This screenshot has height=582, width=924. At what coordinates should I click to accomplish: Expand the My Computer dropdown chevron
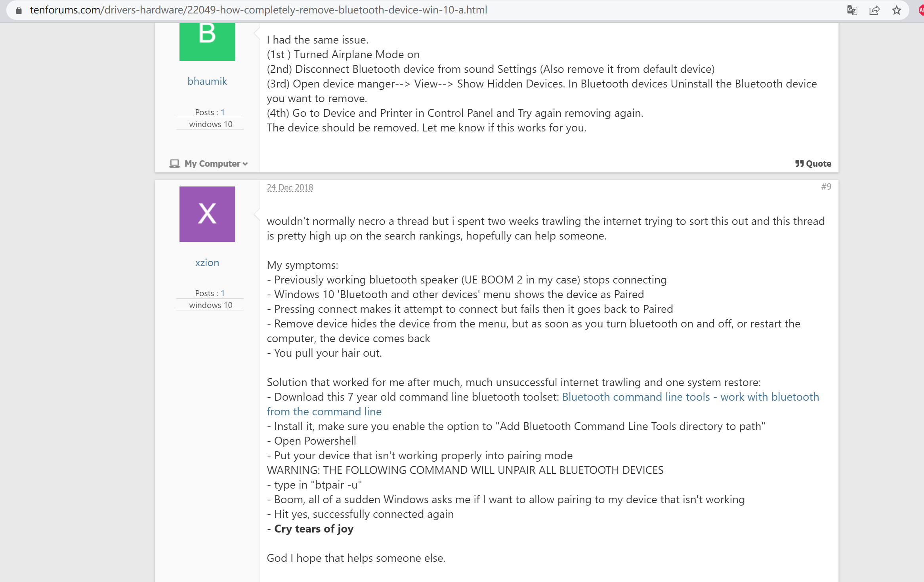coord(245,164)
